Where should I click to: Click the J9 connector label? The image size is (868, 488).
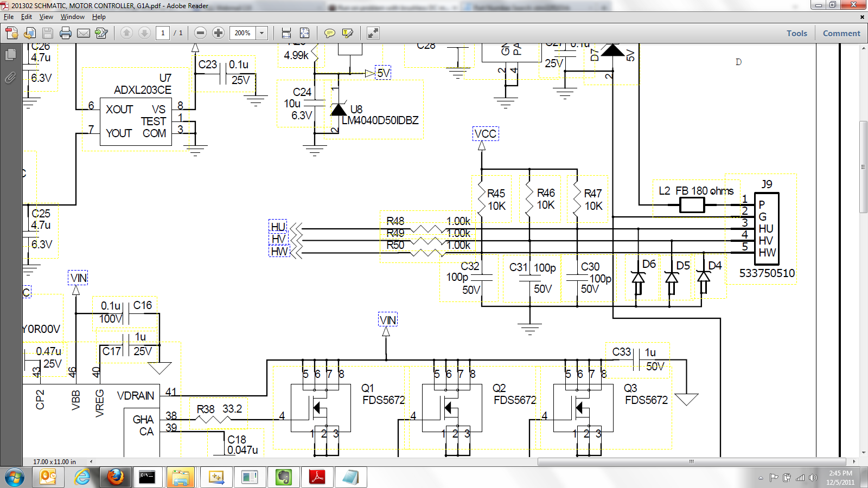767,184
